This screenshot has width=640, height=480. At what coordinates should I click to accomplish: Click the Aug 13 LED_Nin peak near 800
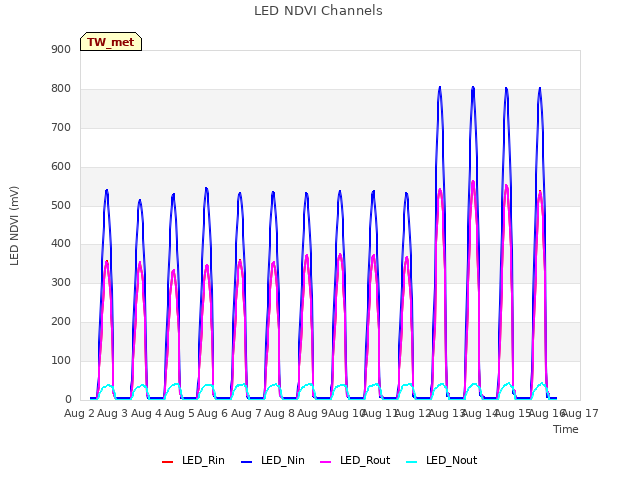tap(440, 88)
